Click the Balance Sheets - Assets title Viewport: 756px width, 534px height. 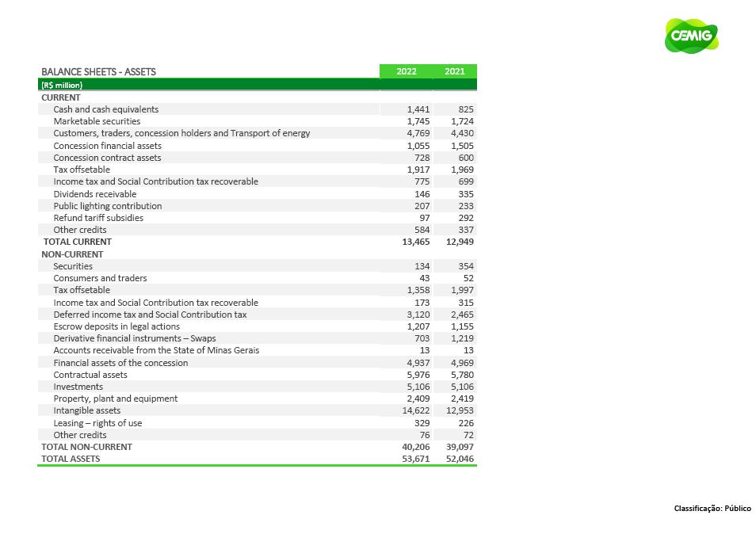point(98,71)
